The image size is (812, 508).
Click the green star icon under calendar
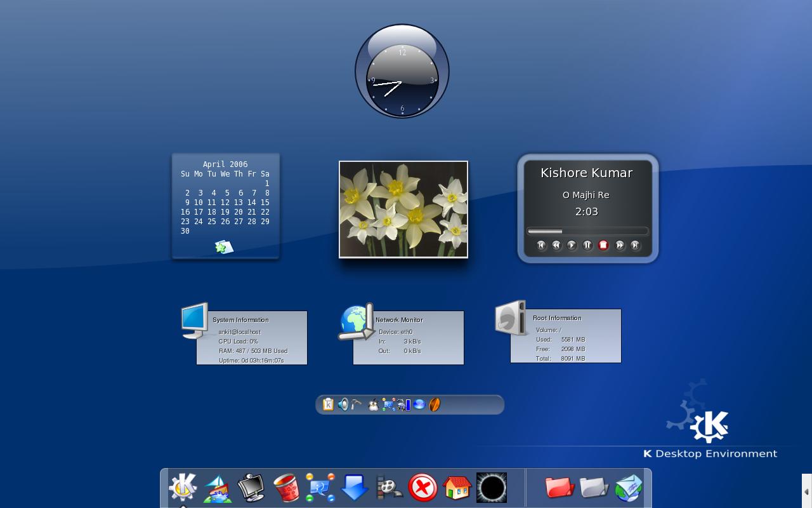(224, 247)
